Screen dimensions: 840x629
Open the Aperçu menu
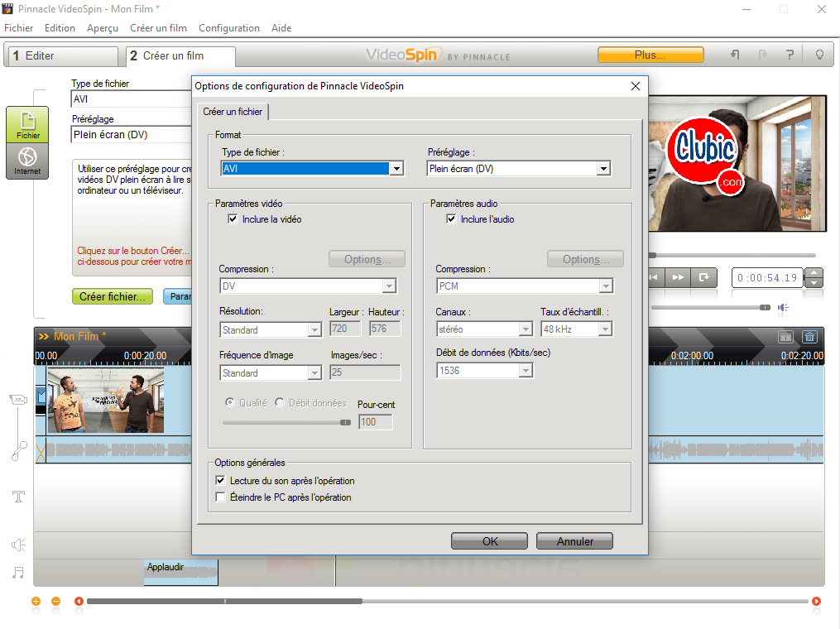point(103,28)
